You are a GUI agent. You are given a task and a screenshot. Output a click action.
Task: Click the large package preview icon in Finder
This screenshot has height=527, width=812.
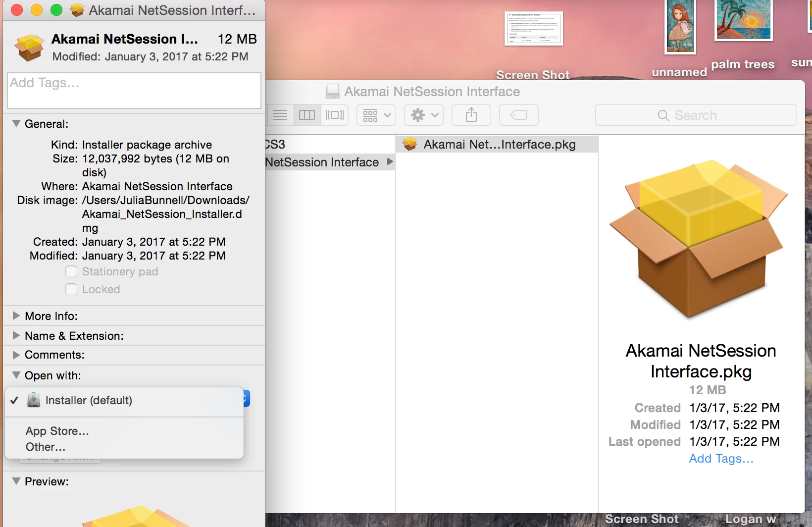(699, 239)
